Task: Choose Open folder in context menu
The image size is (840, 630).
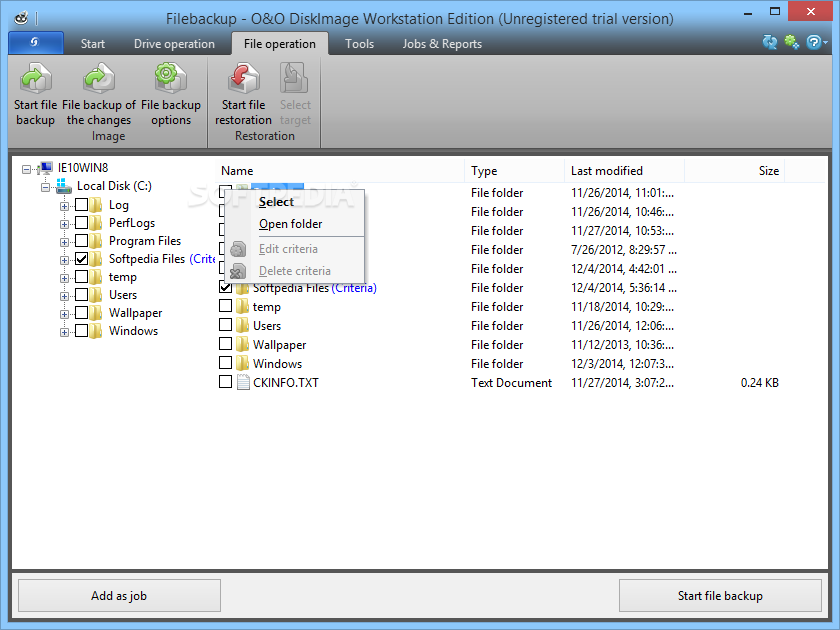Action: click(295, 224)
